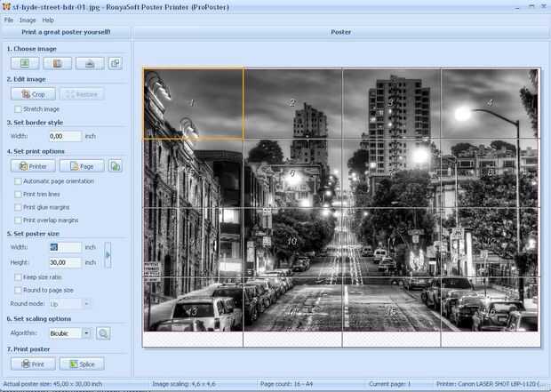The width and height of the screenshot is (551, 392).
Task: Click the Print poster button
Action: (x=33, y=364)
